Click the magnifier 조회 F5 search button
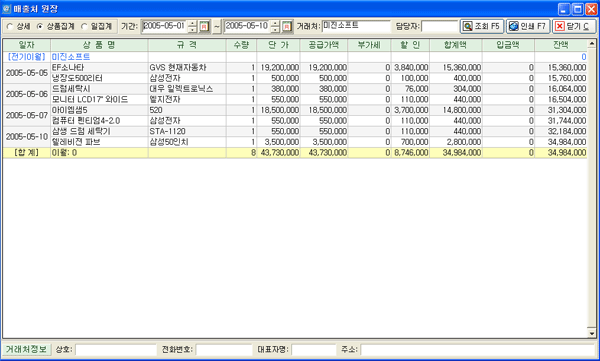Viewport: 600px width, 361px height. 482,26
